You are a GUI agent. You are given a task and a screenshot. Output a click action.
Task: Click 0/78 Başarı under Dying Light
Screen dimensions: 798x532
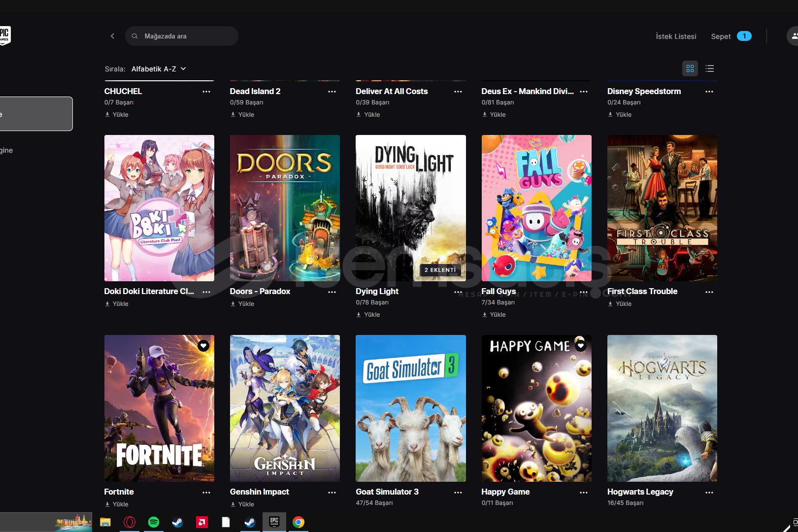(372, 302)
